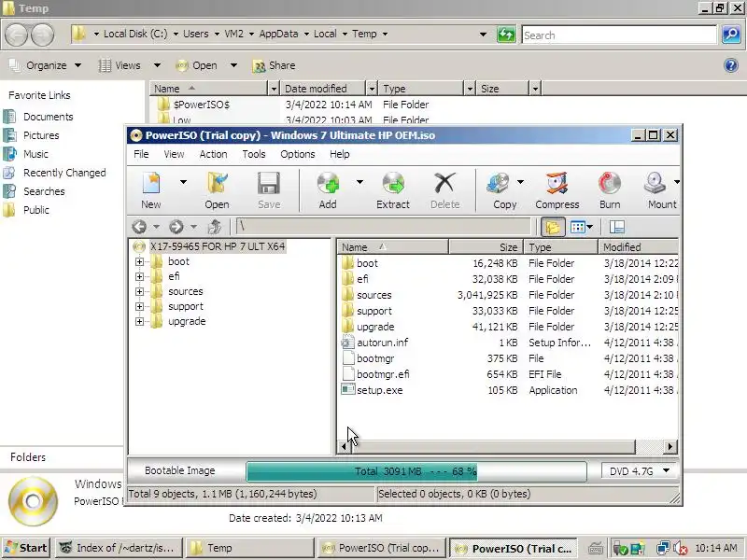The width and height of the screenshot is (747, 560).
Task: Expand the support folder in tree
Action: tap(139, 306)
